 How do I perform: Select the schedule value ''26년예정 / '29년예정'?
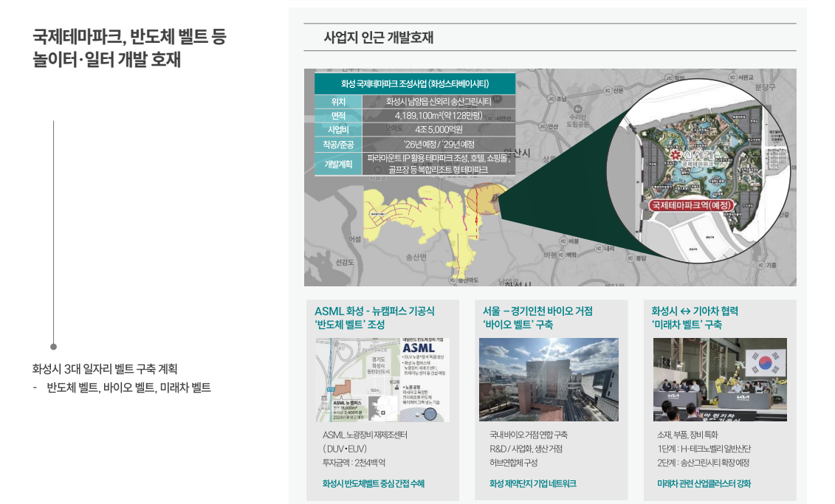(x=439, y=144)
